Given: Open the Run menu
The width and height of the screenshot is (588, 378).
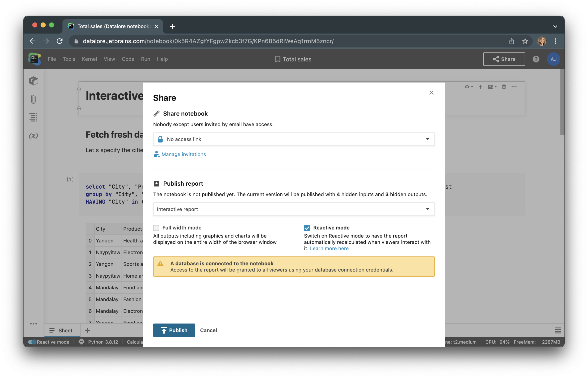Looking at the screenshot, I should tap(146, 59).
